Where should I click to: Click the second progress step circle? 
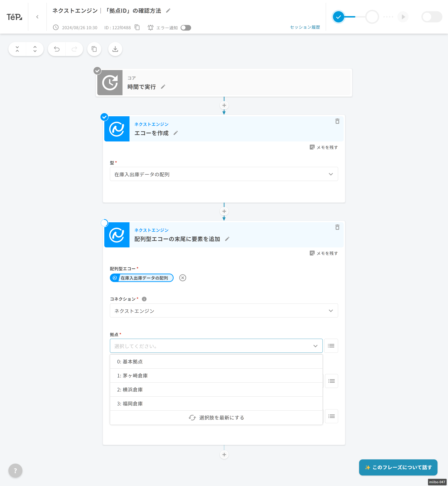(372, 17)
